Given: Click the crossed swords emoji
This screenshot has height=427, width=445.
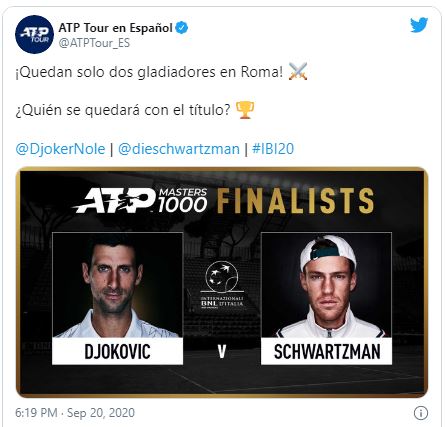Looking at the screenshot, I should click(298, 71).
